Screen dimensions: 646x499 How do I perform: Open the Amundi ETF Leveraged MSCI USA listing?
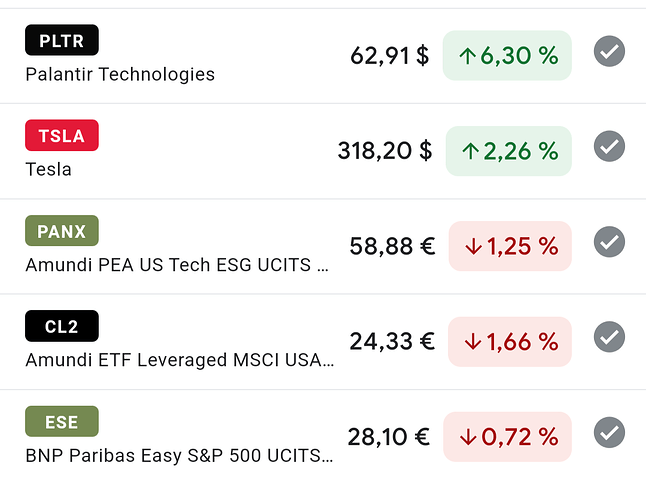[x=180, y=360]
